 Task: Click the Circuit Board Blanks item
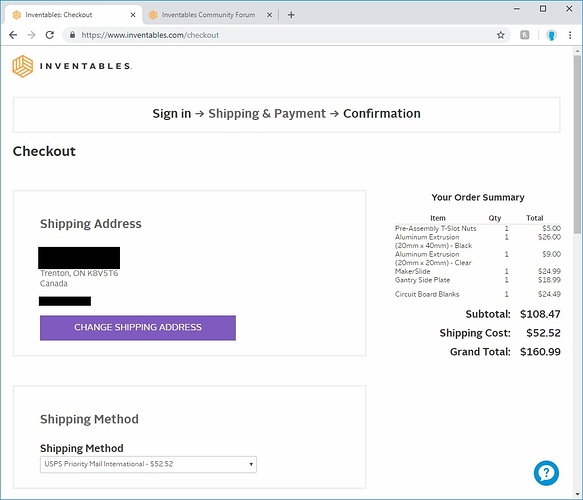pos(427,294)
